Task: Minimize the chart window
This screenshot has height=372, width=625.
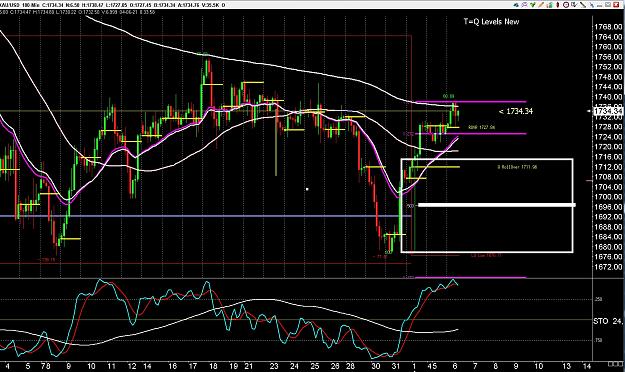Action: click(599, 6)
